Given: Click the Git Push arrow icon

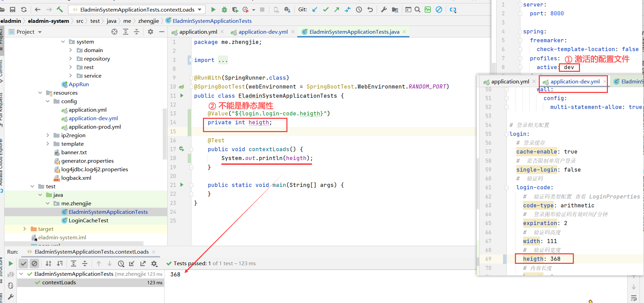Looking at the screenshot, I should (x=337, y=10).
